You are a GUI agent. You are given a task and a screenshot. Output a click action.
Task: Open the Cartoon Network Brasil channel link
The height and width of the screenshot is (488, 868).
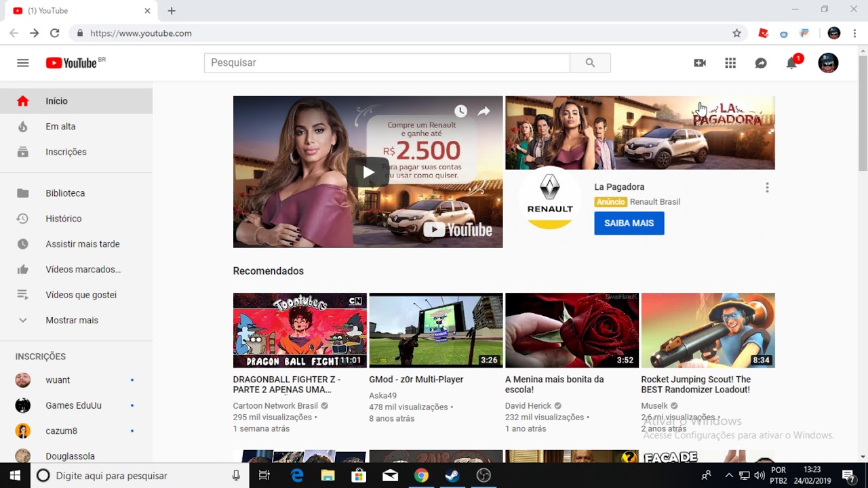275,406
